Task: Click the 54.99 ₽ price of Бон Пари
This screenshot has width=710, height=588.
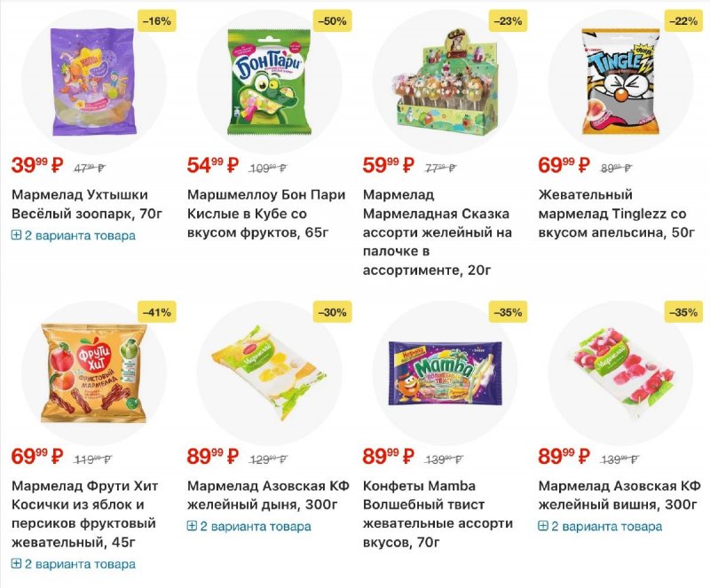Action: 212,166
